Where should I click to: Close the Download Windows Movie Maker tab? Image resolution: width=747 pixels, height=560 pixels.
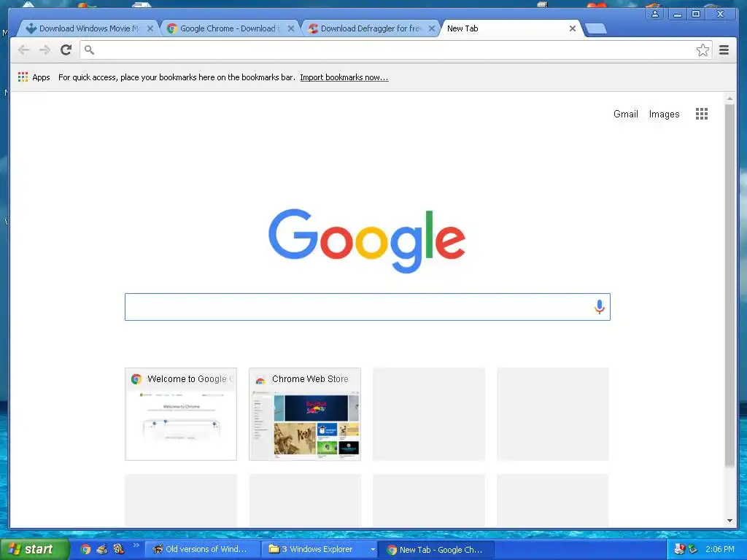click(x=150, y=28)
